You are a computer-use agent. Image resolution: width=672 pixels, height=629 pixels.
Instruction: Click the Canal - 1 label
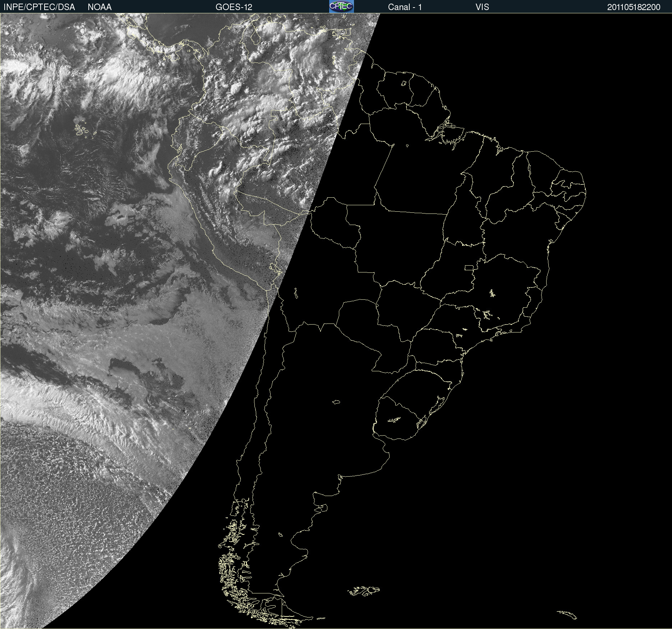[405, 7]
